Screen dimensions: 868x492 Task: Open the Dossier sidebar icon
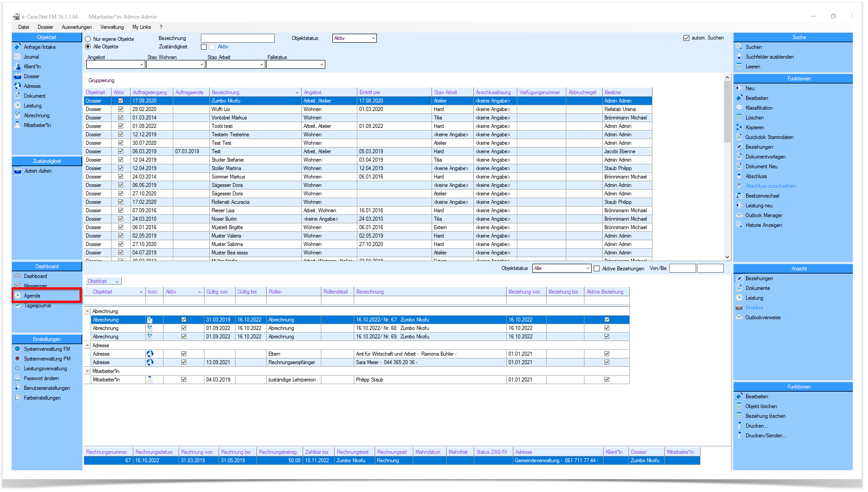click(x=17, y=76)
